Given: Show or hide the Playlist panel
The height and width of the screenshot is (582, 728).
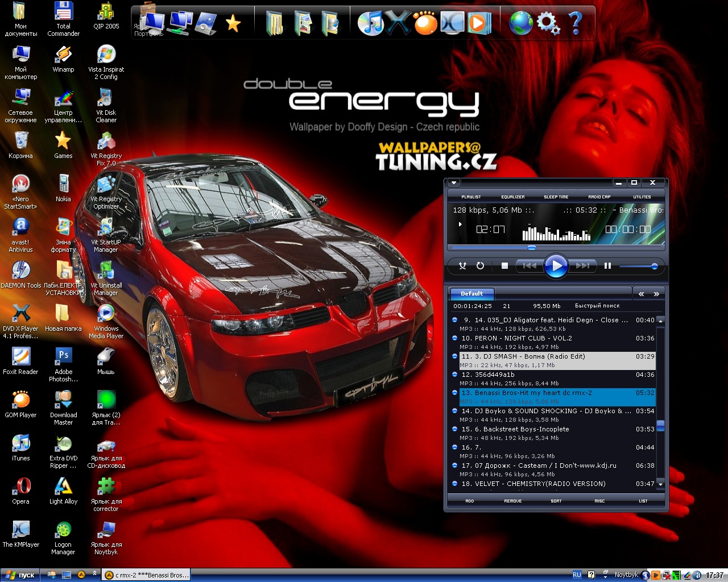Looking at the screenshot, I should click(x=471, y=197).
